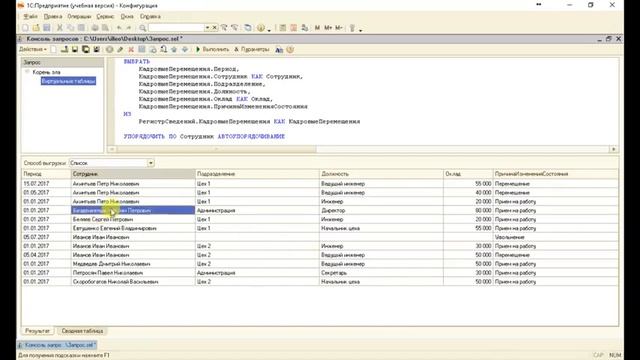Open the Операции menu
Image resolution: width=640 pixels, height=360 pixels.
coord(79,17)
